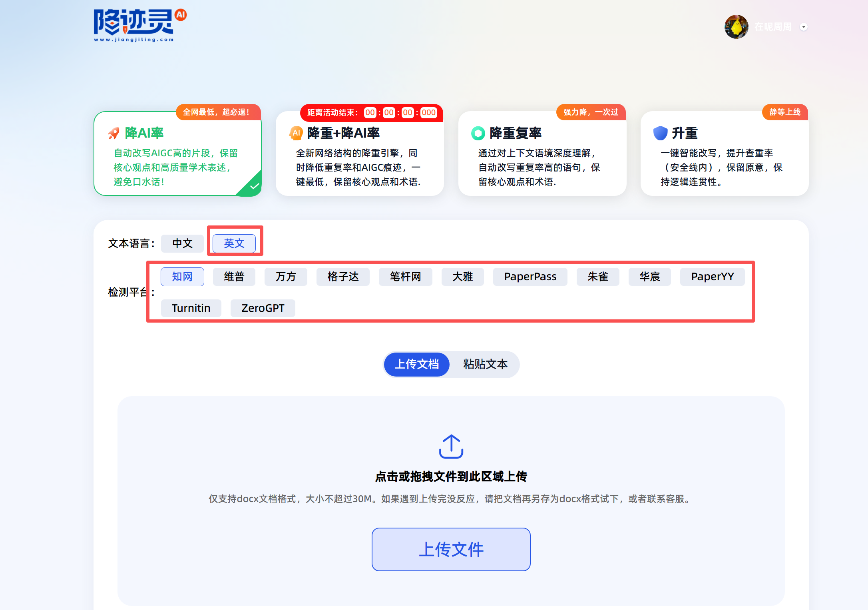Choose the 降重复率 card title
Viewport: 868px width, 610px height.
(x=516, y=133)
